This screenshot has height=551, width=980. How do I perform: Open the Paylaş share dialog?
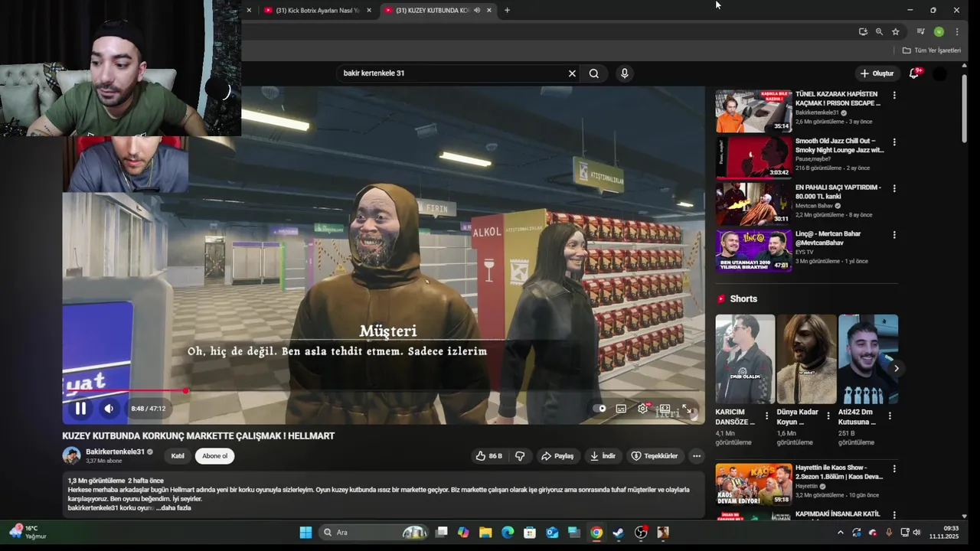(x=557, y=456)
